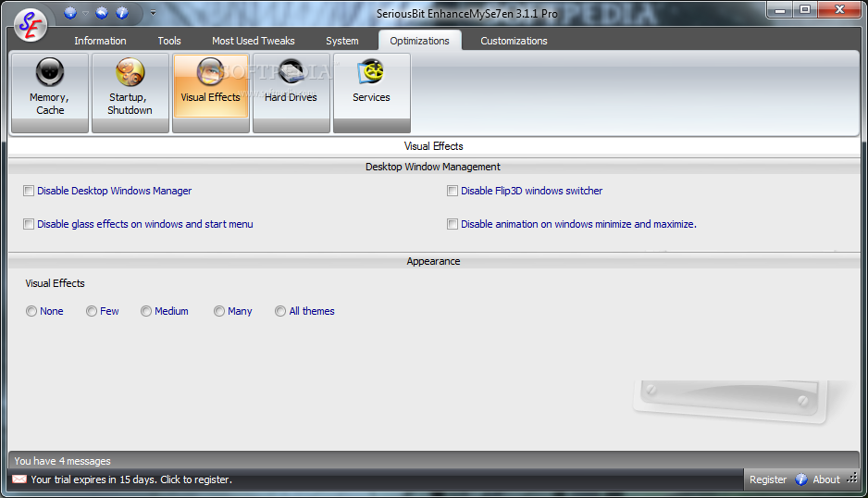Image resolution: width=868 pixels, height=498 pixels.
Task: Minimize the EnhanceMySe7en window
Action: click(780, 9)
